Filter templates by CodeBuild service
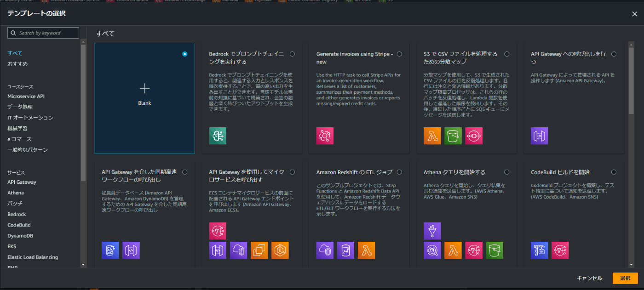This screenshot has height=290, width=644. tap(19, 225)
